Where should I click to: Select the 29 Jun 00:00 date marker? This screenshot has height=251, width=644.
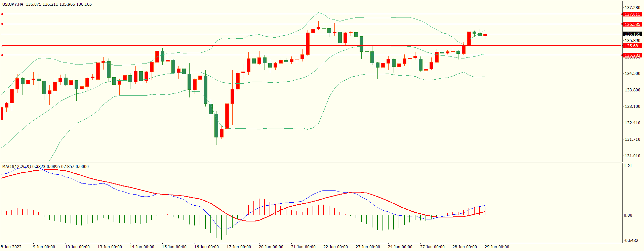[497, 247]
